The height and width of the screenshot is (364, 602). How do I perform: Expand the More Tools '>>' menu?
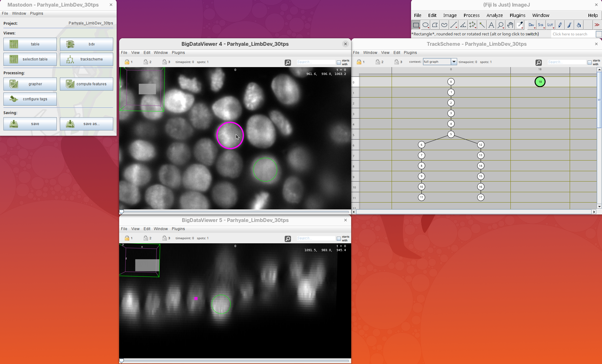point(597,25)
